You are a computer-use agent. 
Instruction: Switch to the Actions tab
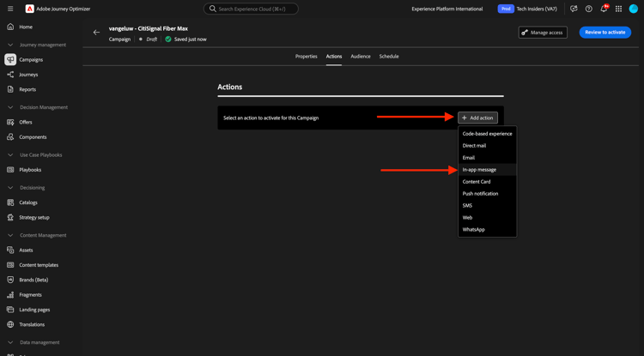[x=334, y=57]
